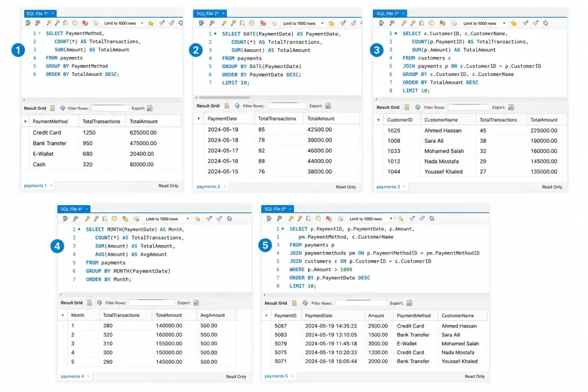Click the 'Result Grid' label in SQL File 2

(x=208, y=106)
